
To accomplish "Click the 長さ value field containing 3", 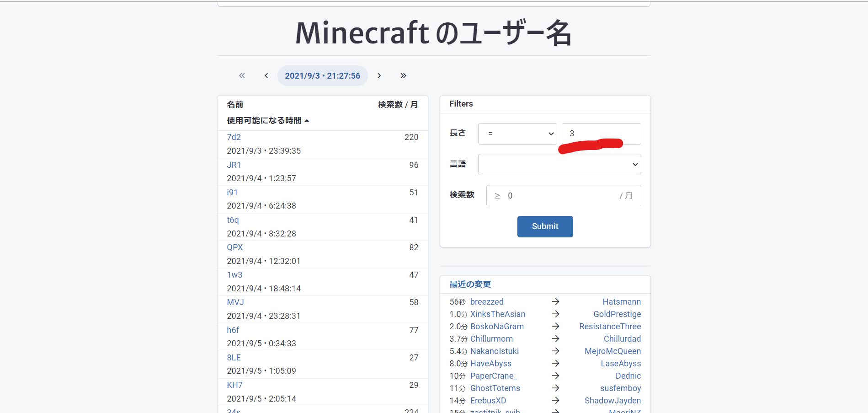I will [601, 134].
